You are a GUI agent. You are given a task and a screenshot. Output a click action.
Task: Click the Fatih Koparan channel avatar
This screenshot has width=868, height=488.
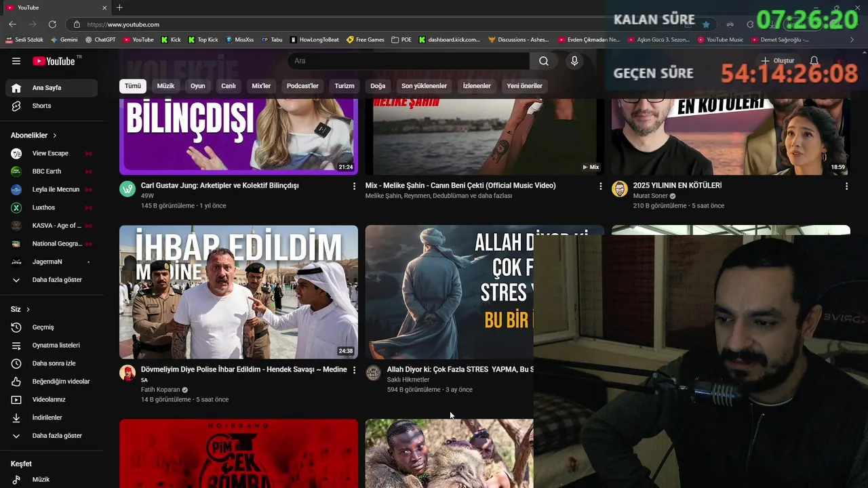point(127,373)
